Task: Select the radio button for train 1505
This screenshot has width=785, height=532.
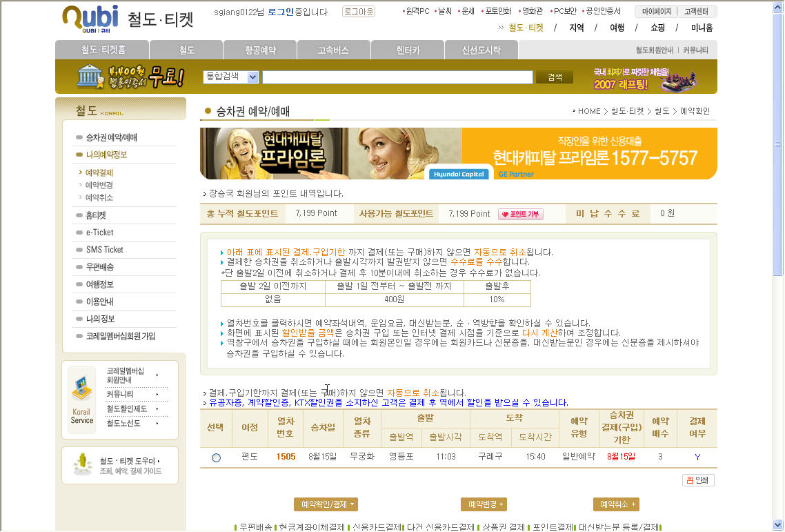Action: 216,457
